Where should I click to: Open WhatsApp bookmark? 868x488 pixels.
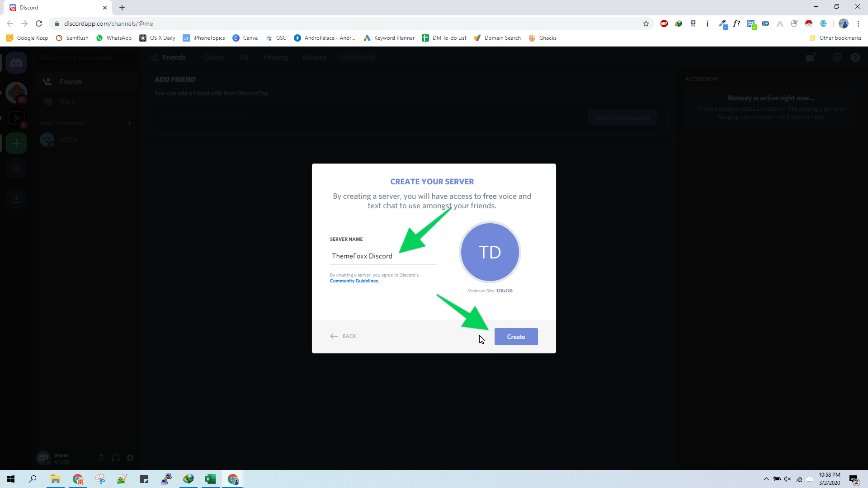click(114, 38)
